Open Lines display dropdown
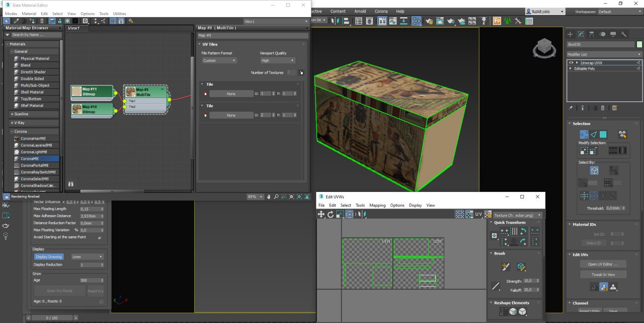The width and height of the screenshot is (644, 323). pyautogui.click(x=88, y=257)
